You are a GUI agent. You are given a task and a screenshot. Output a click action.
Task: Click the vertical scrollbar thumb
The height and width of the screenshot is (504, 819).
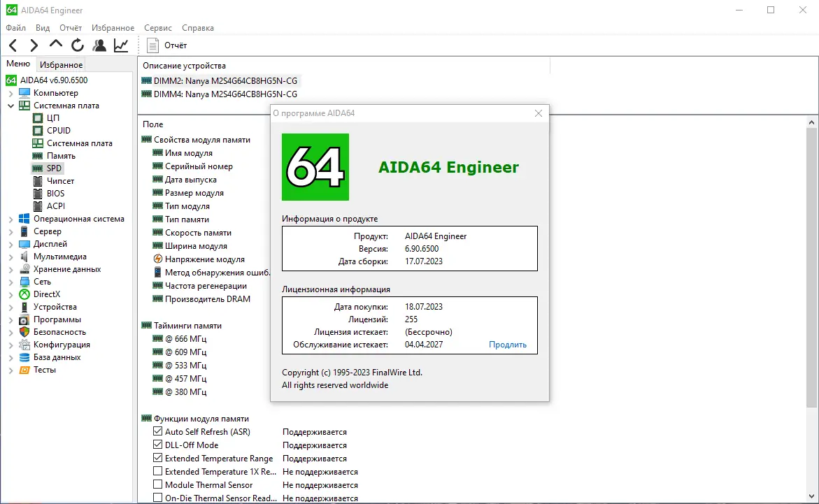tap(811, 268)
